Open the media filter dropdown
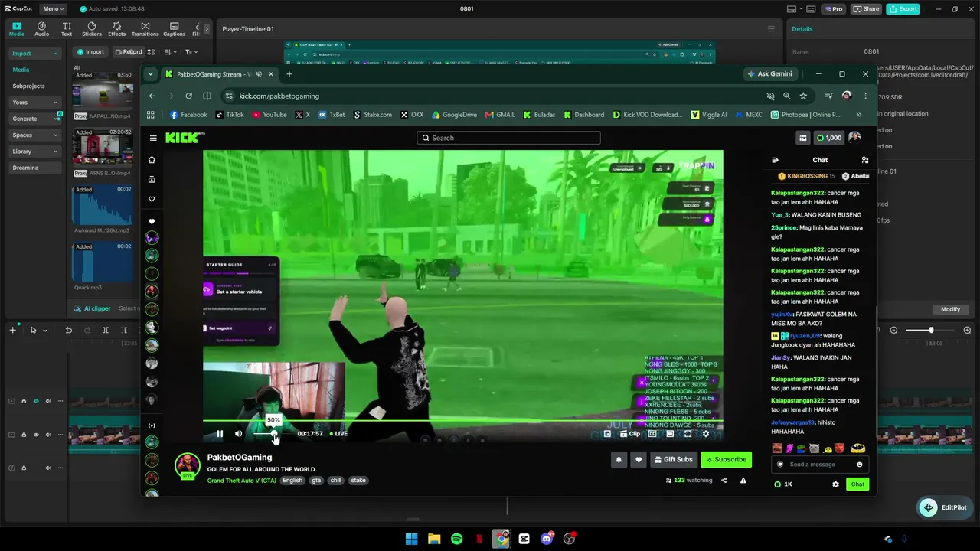 (190, 52)
